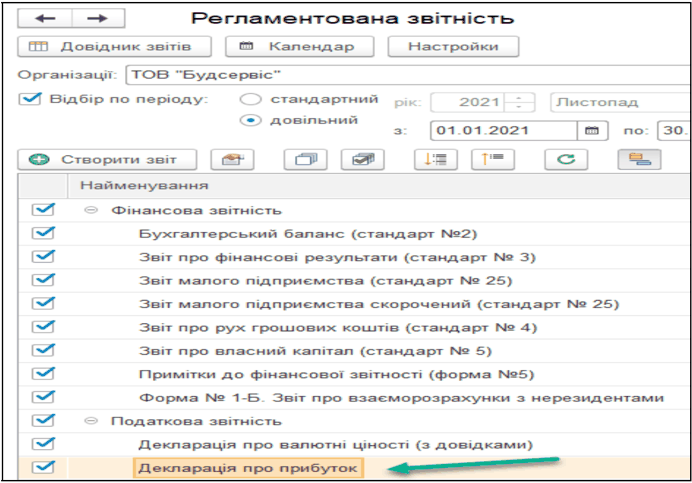Uncheck Звіт малого підприємства скорочений checkbox
Screen dimensions: 692x483
click(x=43, y=303)
